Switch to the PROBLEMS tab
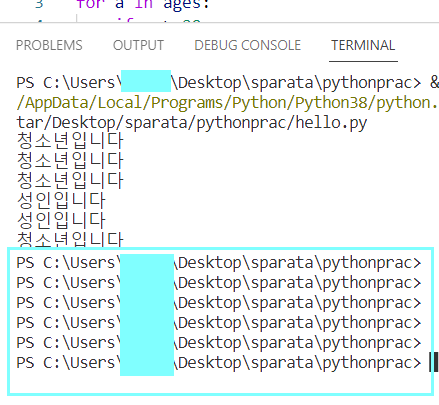 click(49, 45)
